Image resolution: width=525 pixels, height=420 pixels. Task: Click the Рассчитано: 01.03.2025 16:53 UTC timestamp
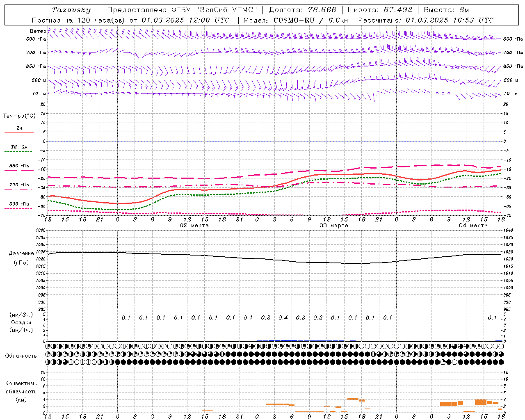click(426, 20)
